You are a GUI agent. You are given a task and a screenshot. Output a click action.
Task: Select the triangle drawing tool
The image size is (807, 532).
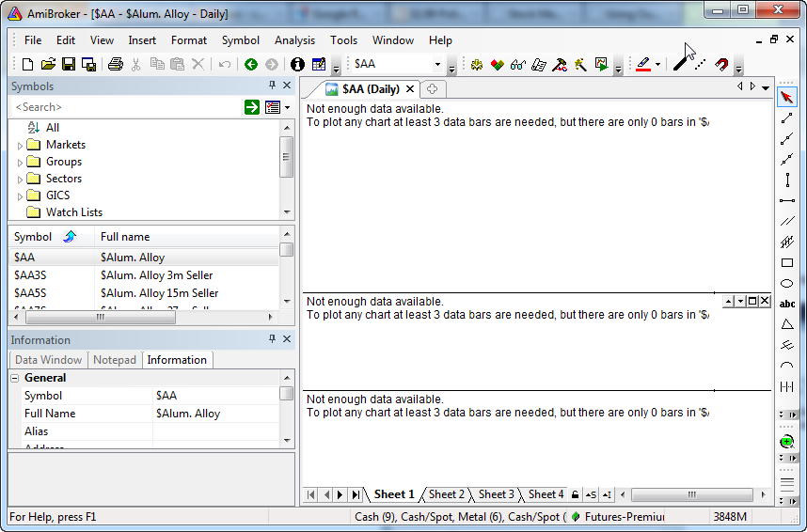787,324
